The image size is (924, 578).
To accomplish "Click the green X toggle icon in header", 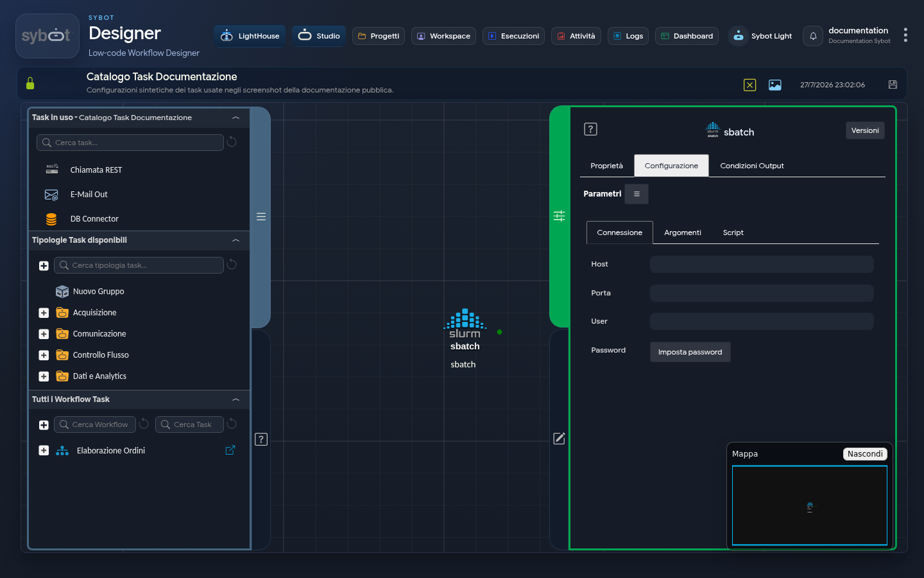I will pos(749,85).
